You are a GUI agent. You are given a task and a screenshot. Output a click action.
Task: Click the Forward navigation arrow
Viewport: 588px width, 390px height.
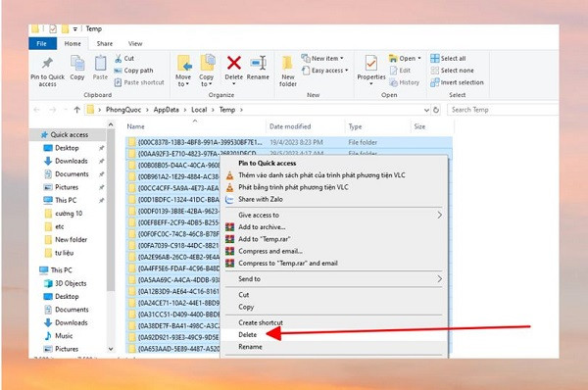(x=53, y=110)
